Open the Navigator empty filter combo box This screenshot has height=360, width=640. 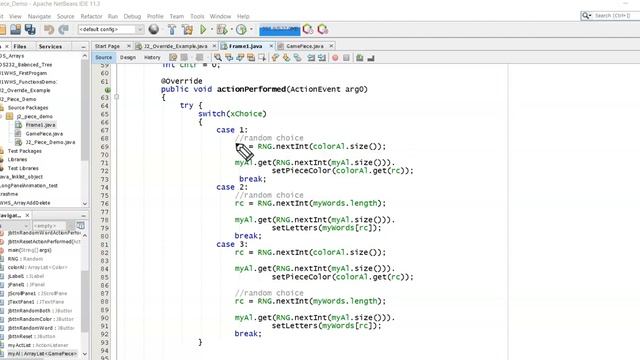(x=49, y=226)
